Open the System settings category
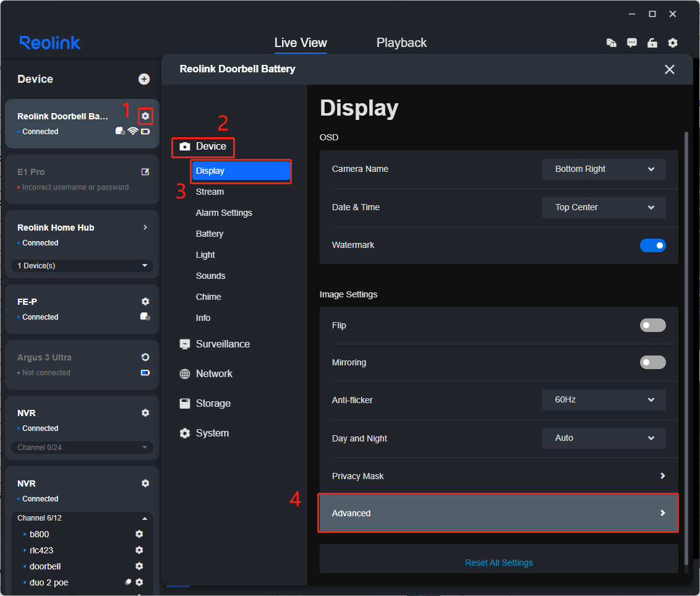 204,433
